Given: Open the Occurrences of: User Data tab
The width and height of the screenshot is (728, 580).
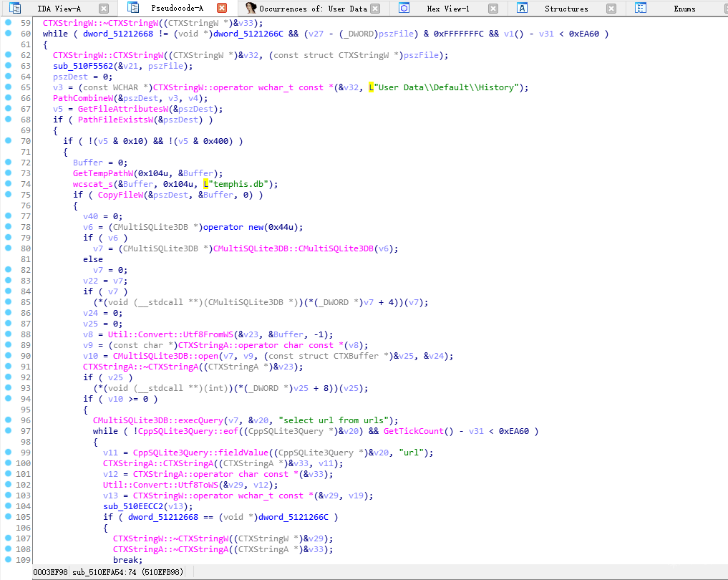Looking at the screenshot, I should pyautogui.click(x=313, y=9).
